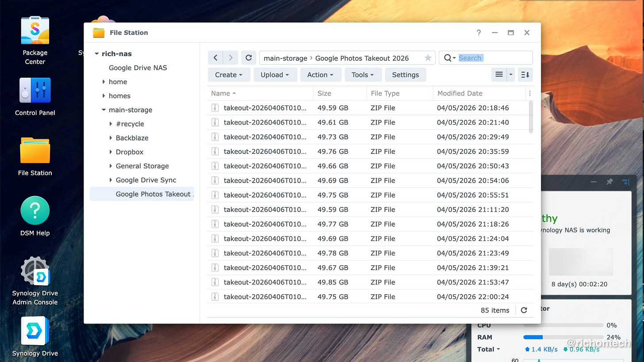
Task: Open File Station desktop icon
Action: point(35,151)
